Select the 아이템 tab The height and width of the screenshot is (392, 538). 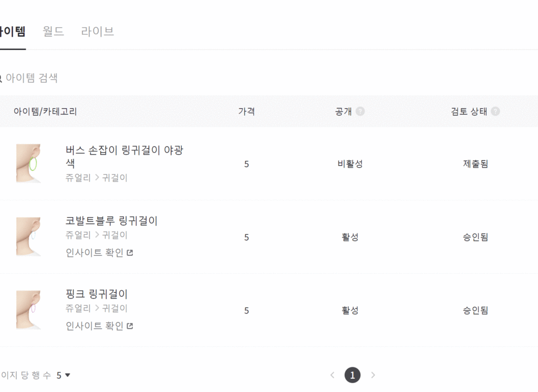(12, 32)
